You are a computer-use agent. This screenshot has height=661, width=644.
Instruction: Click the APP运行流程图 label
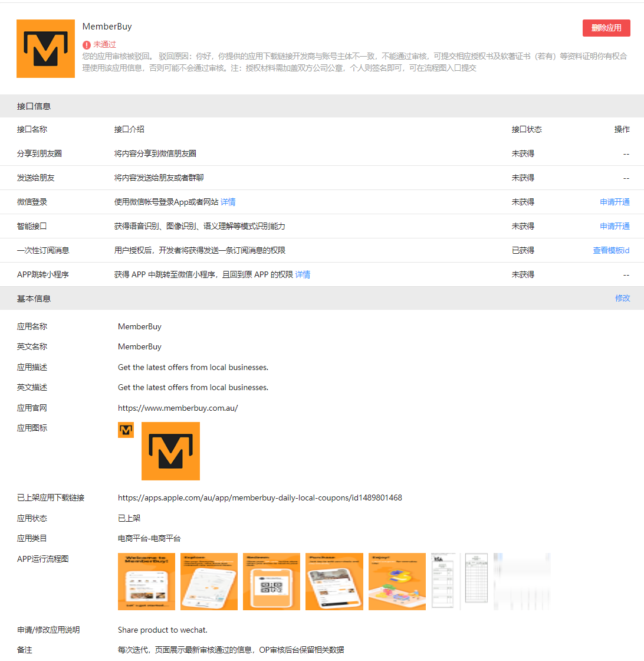42,558
